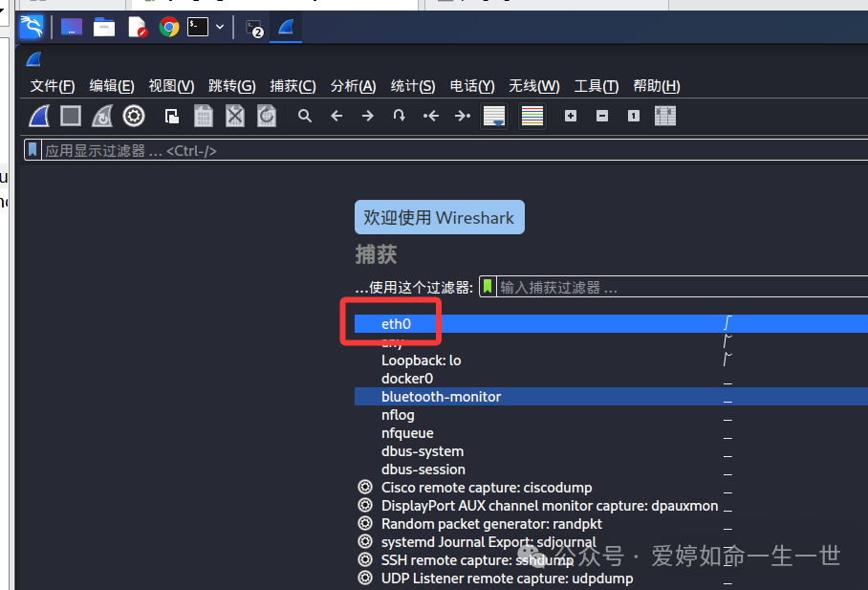Toggle packet list colorization
The height and width of the screenshot is (590, 868).
click(x=532, y=117)
